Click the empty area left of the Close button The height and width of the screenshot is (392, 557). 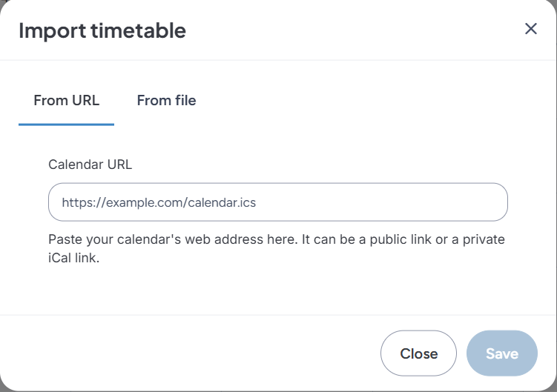(x=223, y=353)
